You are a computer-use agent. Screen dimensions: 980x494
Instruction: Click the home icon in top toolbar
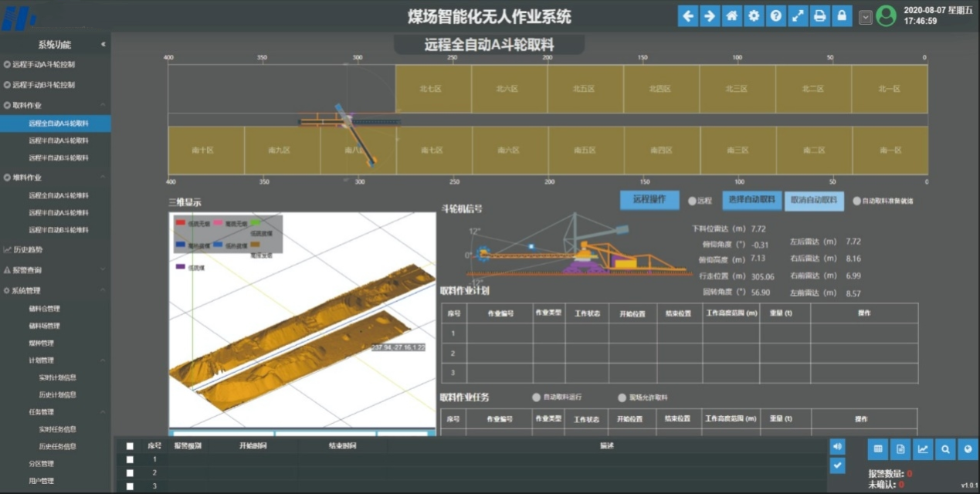732,16
